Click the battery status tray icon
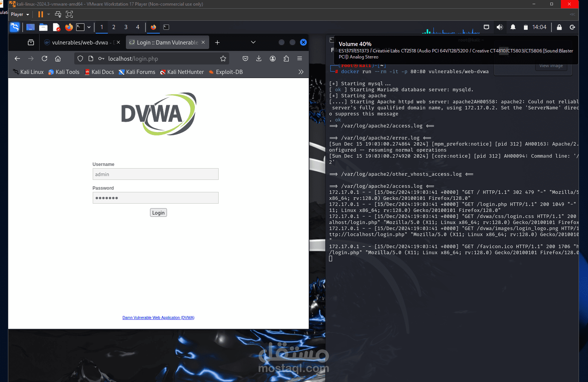The width and height of the screenshot is (588, 382). 526,27
